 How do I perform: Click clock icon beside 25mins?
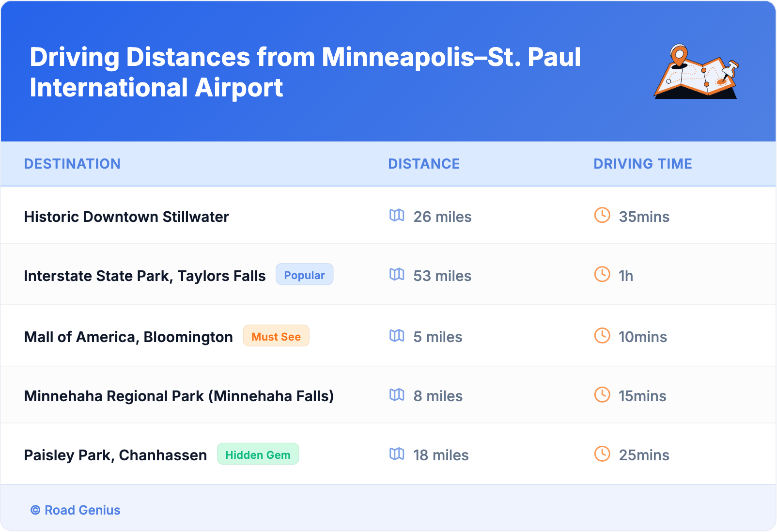pos(602,454)
